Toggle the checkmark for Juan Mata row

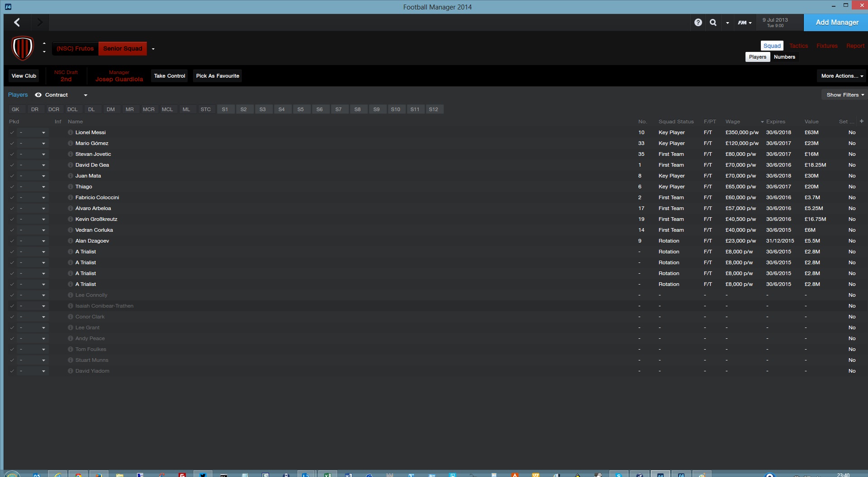(x=12, y=176)
